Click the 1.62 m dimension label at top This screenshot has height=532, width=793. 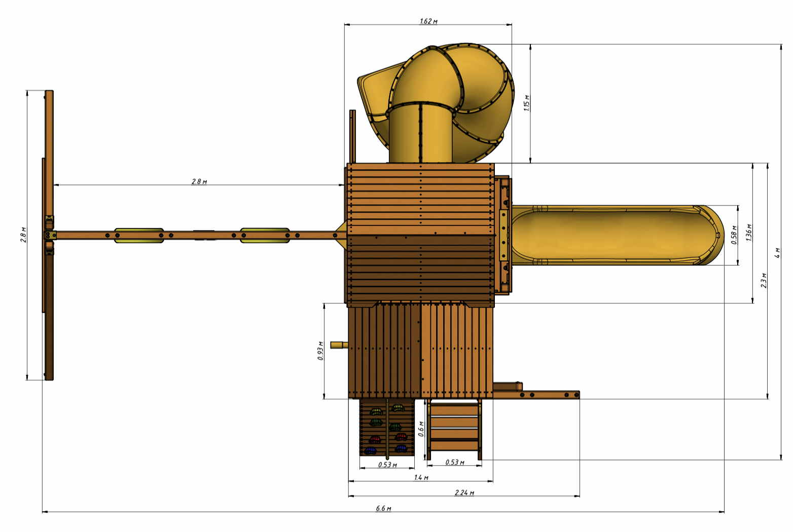point(428,21)
